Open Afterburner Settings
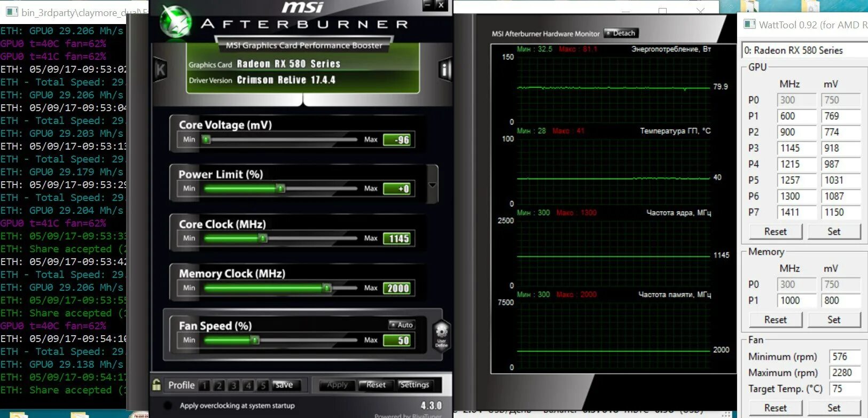Screen dimensions: 868x418 pos(415,385)
